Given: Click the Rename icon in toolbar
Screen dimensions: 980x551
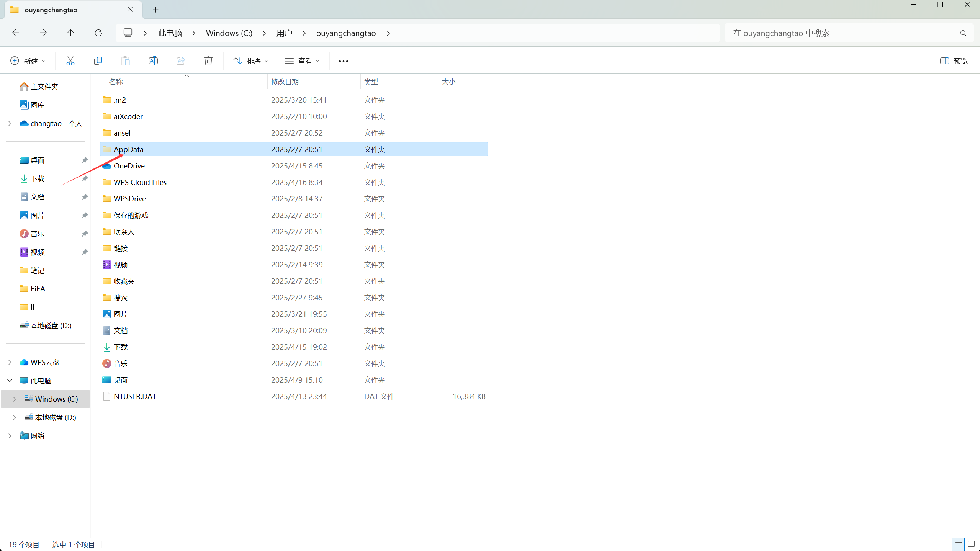Looking at the screenshot, I should [153, 61].
